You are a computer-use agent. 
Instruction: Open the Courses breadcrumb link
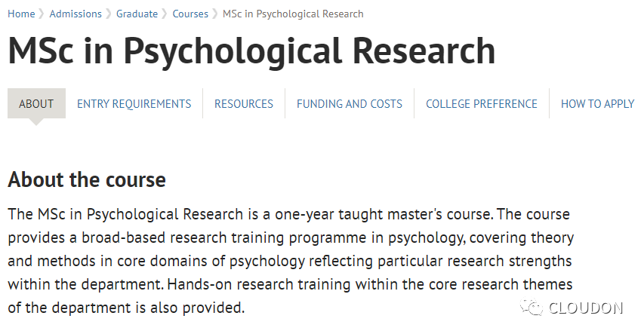[190, 14]
